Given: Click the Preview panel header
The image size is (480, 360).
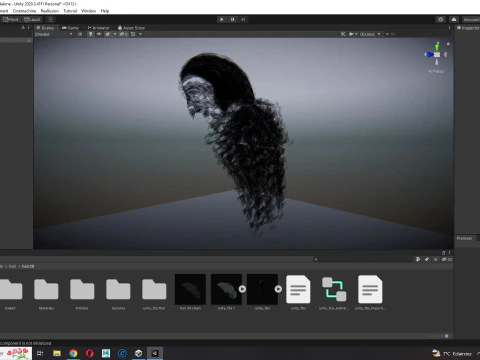Looking at the screenshot, I should [464, 238].
